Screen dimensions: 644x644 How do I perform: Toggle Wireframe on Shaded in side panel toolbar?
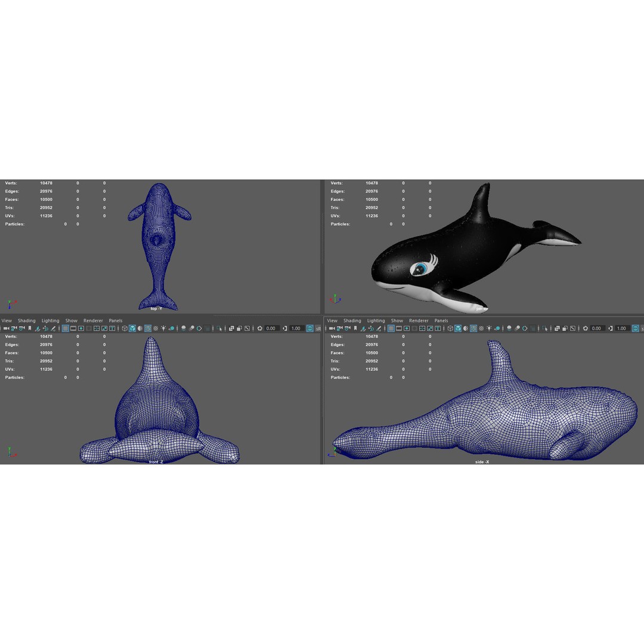(473, 328)
